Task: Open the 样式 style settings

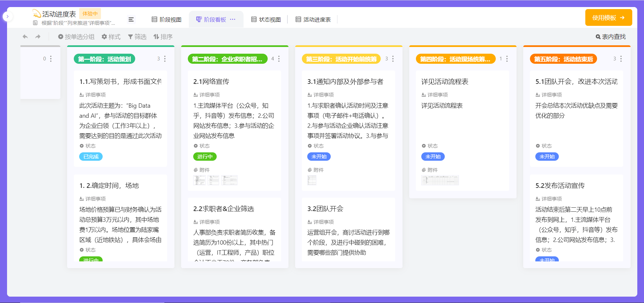Action: coord(111,37)
